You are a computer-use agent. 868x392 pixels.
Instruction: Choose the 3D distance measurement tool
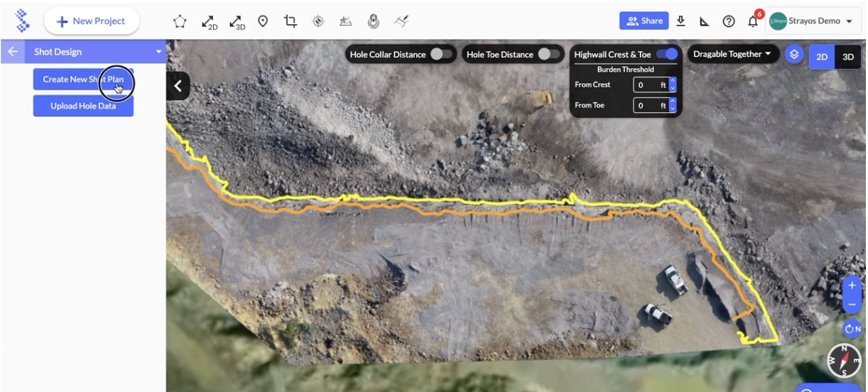click(x=236, y=21)
